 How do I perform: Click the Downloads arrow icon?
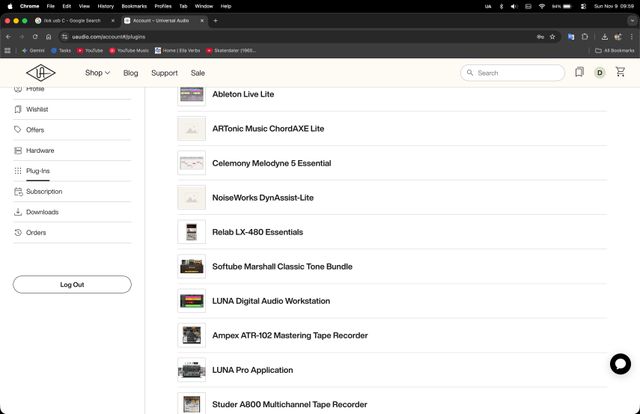[17, 212]
